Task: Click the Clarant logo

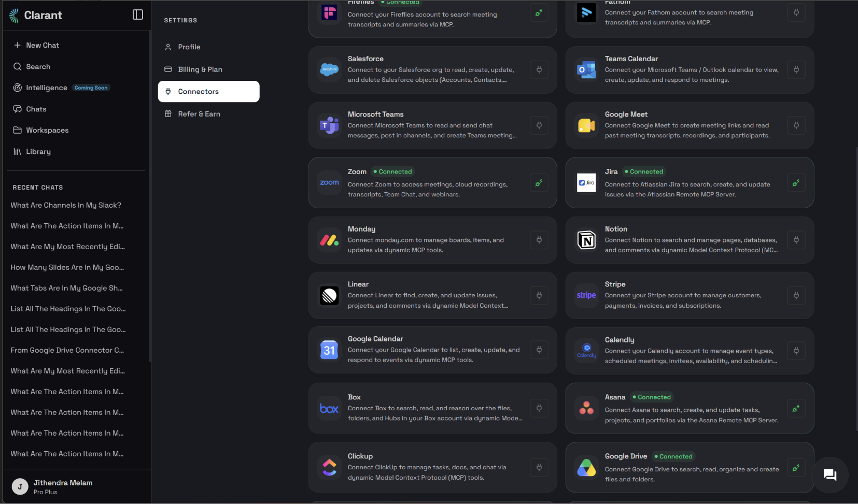Action: coord(36,15)
